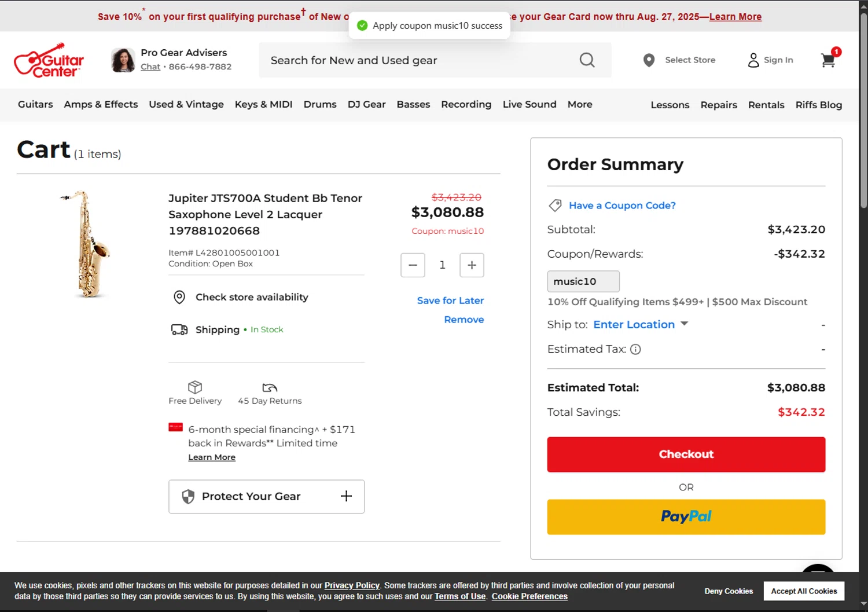The width and height of the screenshot is (868, 612).
Task: Click the Sign In text
Action: tap(778, 60)
